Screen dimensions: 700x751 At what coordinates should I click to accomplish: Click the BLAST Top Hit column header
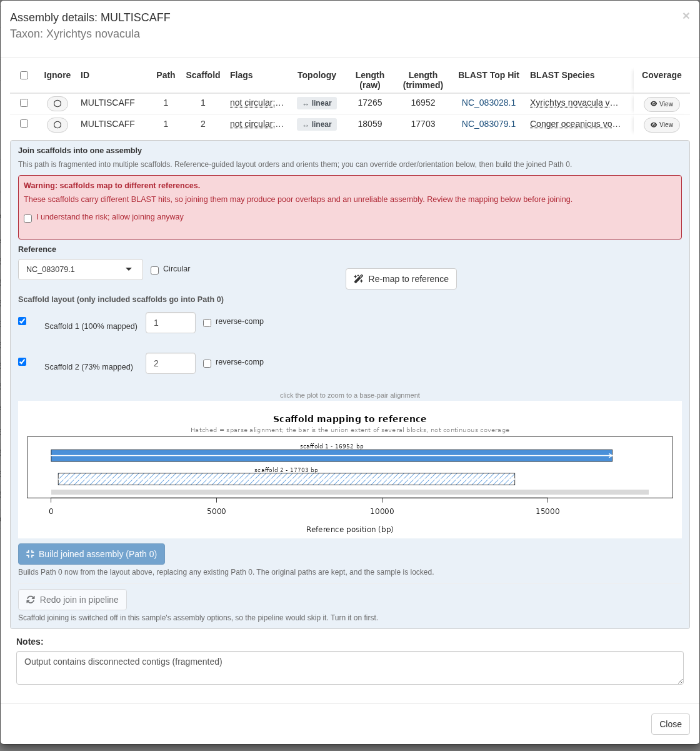(x=489, y=75)
